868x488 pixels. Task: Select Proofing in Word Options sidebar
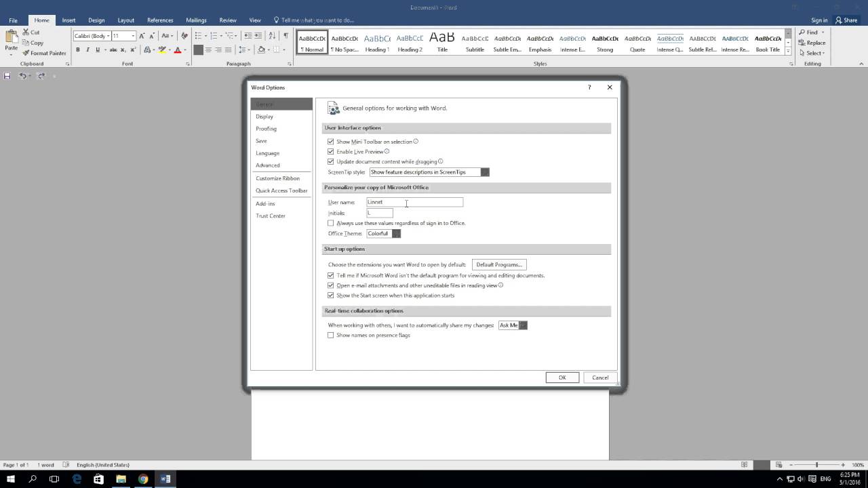[281, 129]
